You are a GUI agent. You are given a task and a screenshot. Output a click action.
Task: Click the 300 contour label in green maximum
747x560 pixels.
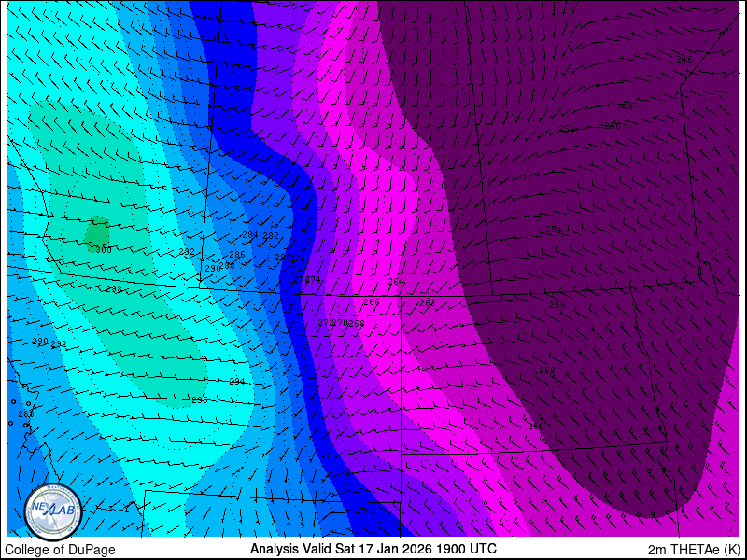pyautogui.click(x=104, y=249)
